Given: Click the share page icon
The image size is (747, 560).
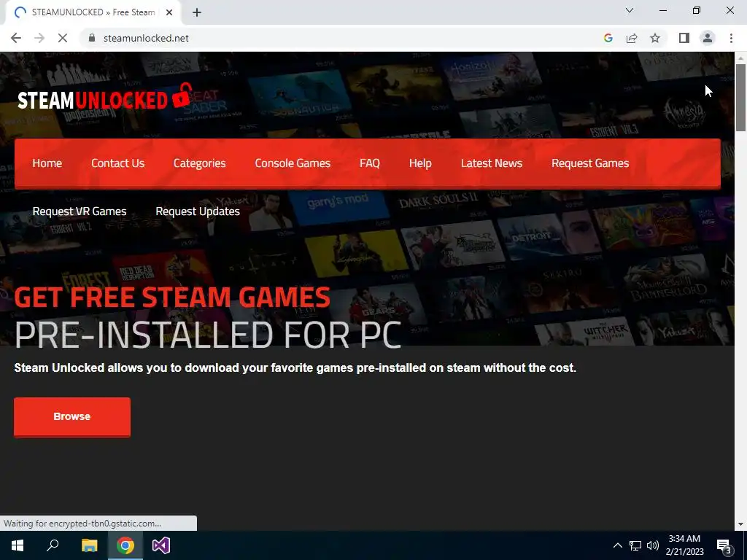Looking at the screenshot, I should (632, 38).
